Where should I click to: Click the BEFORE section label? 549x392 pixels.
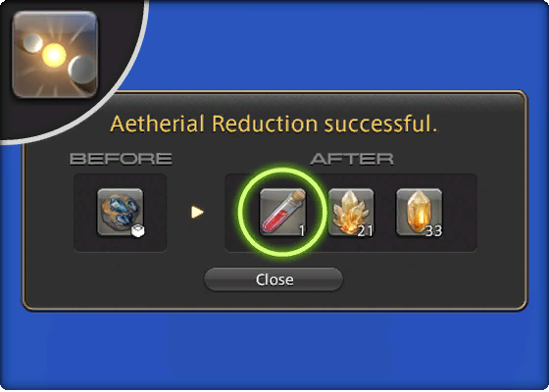tap(121, 159)
